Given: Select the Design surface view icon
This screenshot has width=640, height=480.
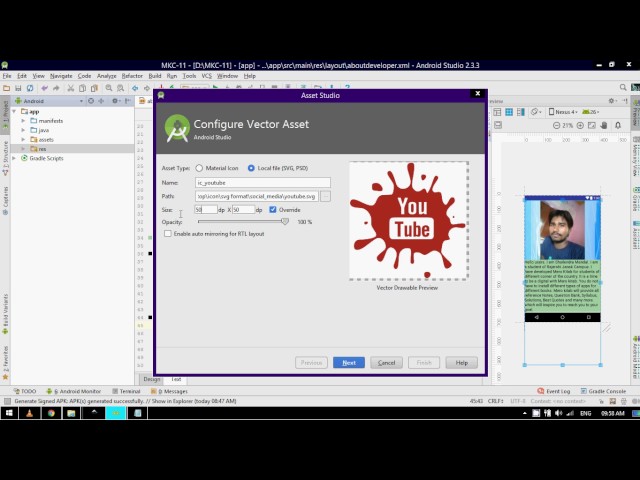Looking at the screenshot, I should pyautogui.click(x=497, y=112).
